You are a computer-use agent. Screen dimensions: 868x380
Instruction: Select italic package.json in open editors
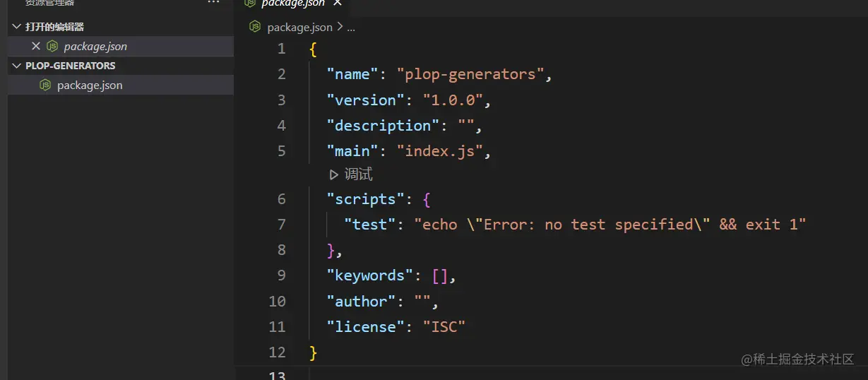(95, 46)
